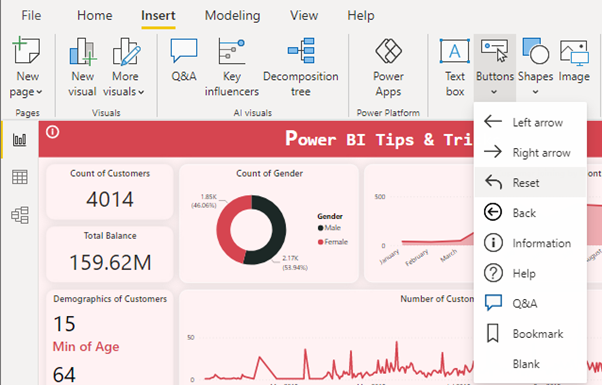Insert a Key influencers visual
602x385 pixels.
232,67
